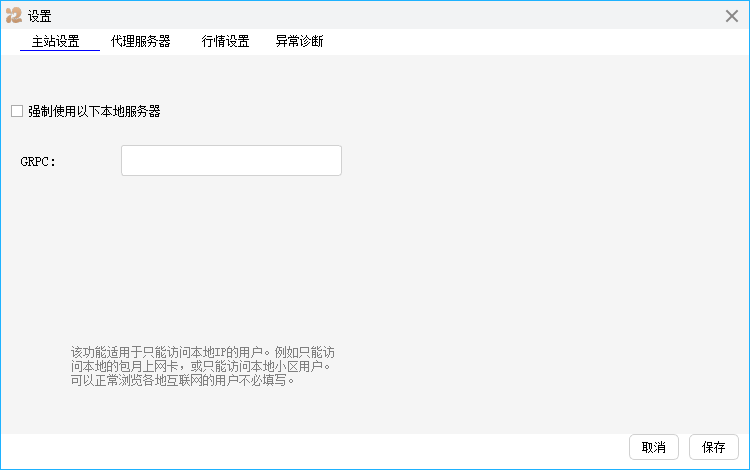Open the 行情设置 tab
Viewport: 750px width, 470px height.
[225, 42]
